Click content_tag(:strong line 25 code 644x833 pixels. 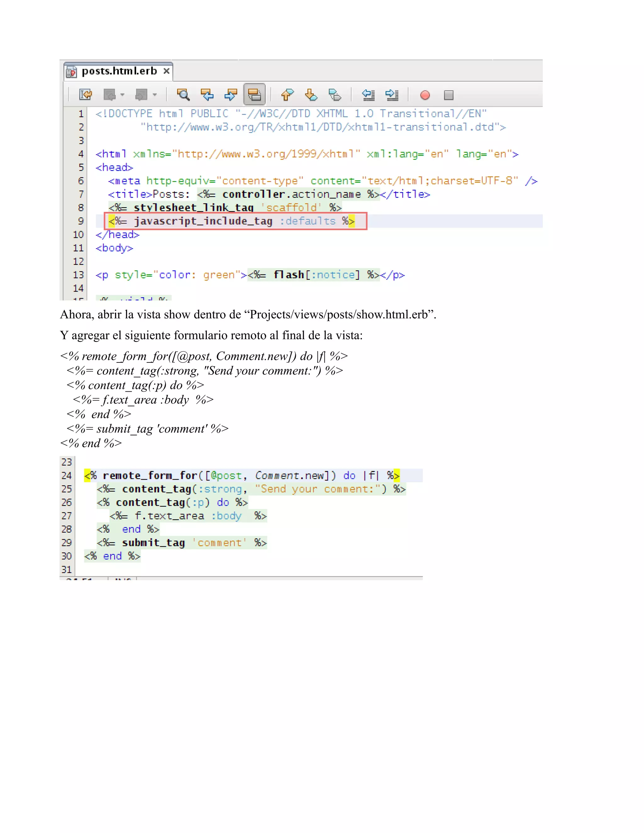(x=252, y=489)
